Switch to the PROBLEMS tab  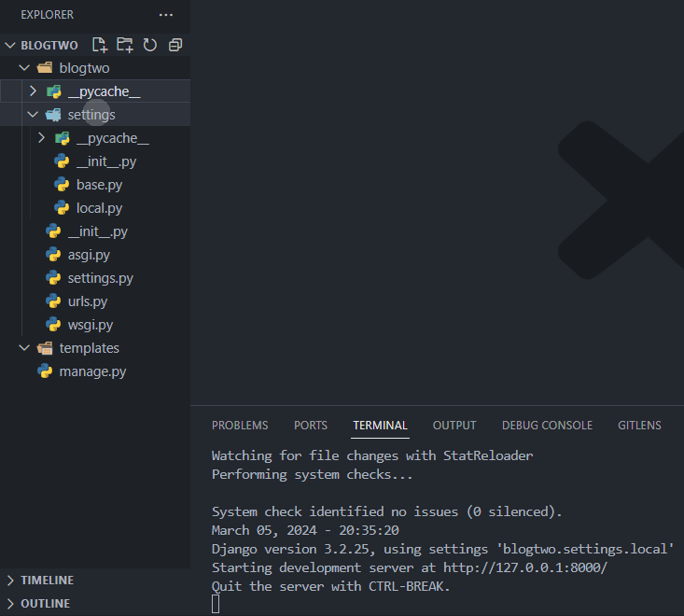click(x=240, y=426)
